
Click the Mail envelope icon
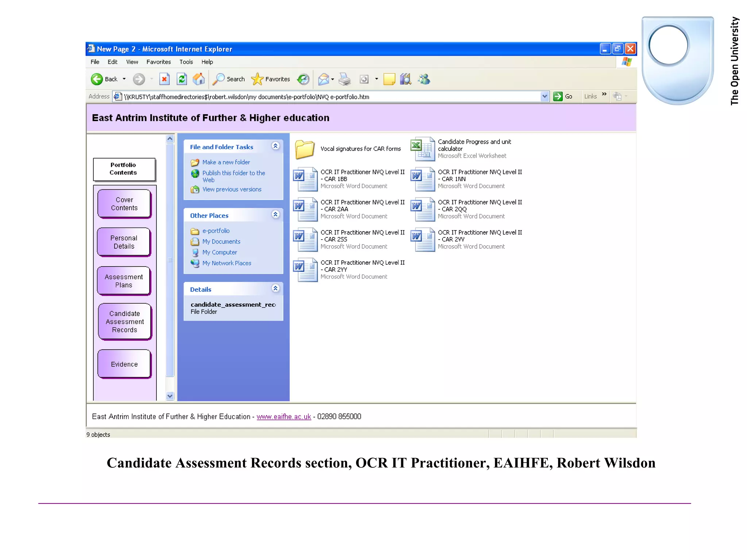(x=323, y=79)
